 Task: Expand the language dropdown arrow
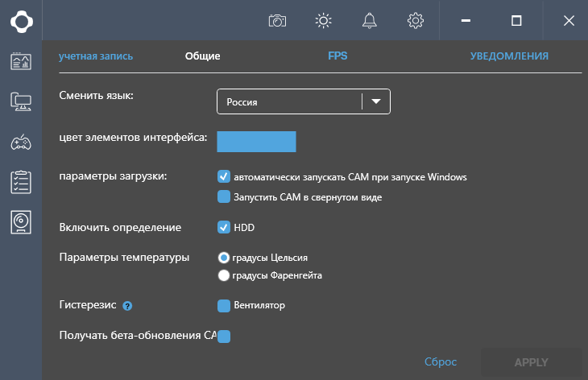point(376,102)
